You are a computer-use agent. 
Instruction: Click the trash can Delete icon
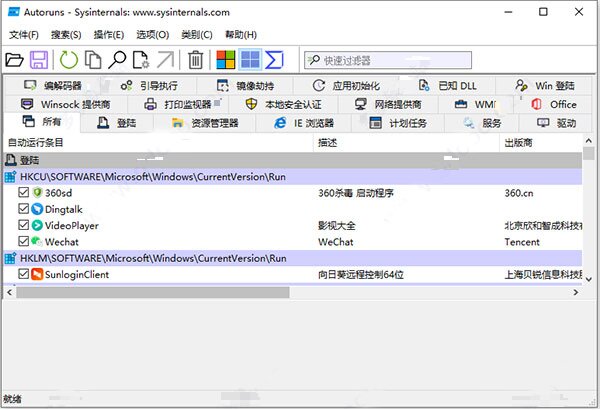pos(196,60)
